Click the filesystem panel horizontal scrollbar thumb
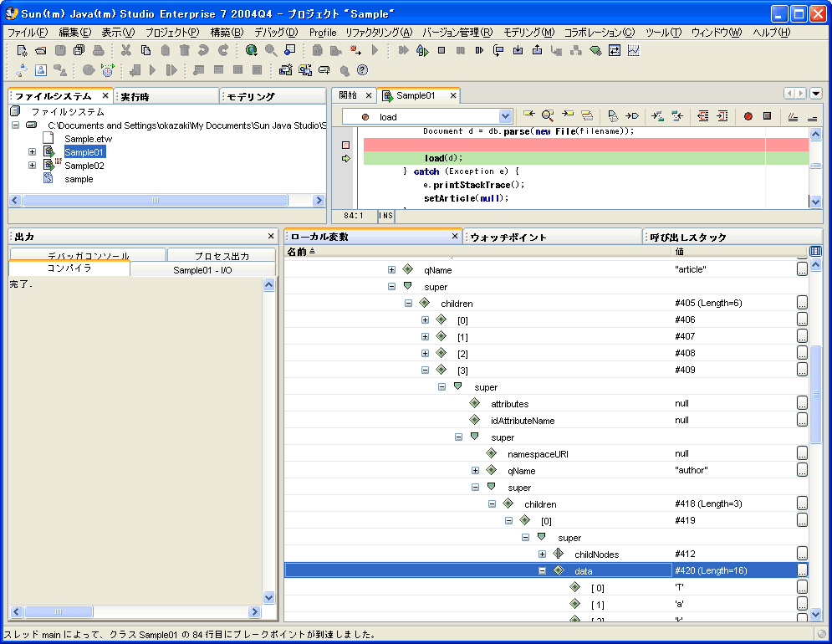Screen dimensions: 832x644 tap(155, 200)
